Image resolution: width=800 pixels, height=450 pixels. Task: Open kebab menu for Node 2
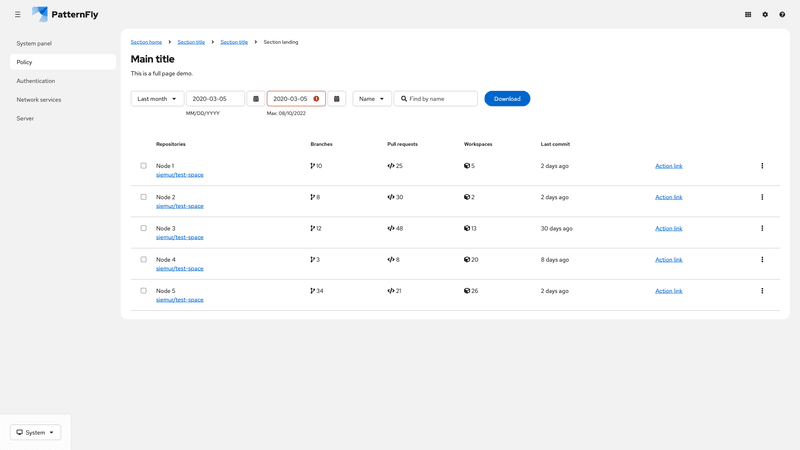(762, 197)
